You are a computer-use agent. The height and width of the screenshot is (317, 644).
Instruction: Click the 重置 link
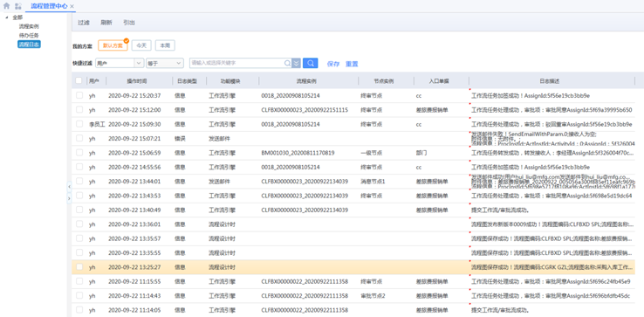click(x=352, y=64)
